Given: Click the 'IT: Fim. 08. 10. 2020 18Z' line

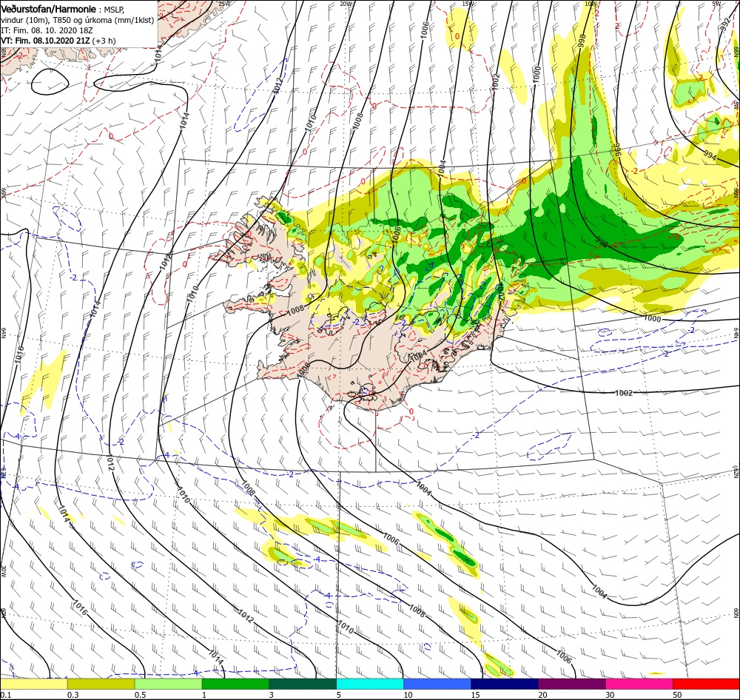Looking at the screenshot, I should [x=47, y=30].
